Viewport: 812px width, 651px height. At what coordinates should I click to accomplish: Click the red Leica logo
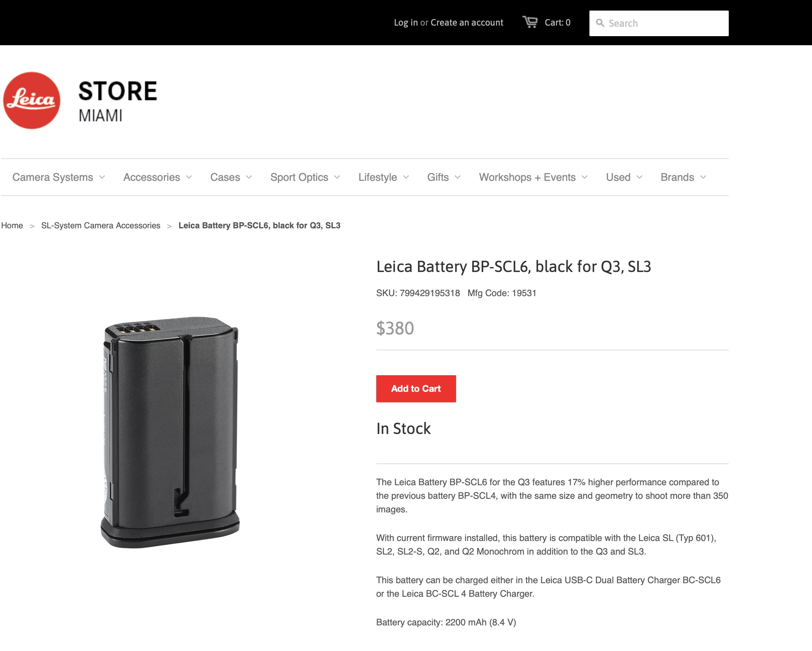[32, 101]
